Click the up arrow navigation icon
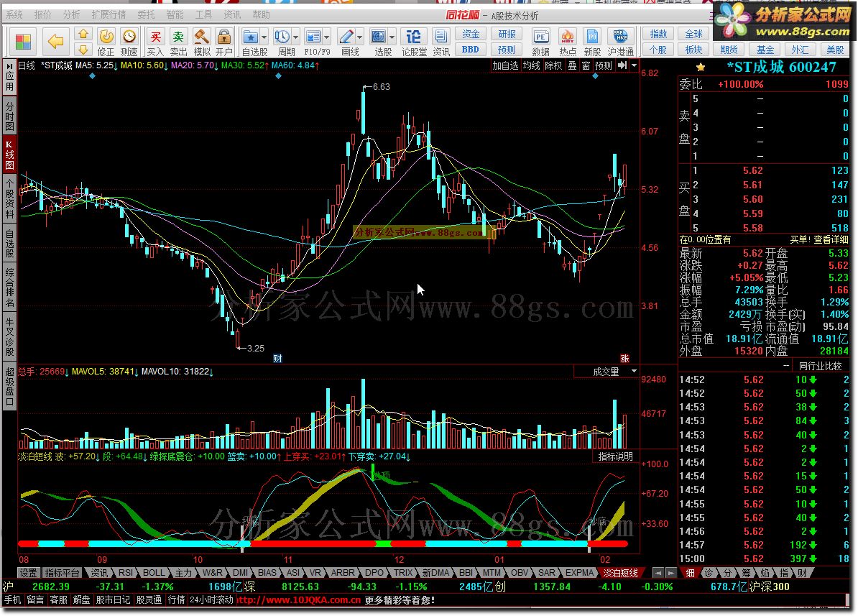 [x=83, y=34]
